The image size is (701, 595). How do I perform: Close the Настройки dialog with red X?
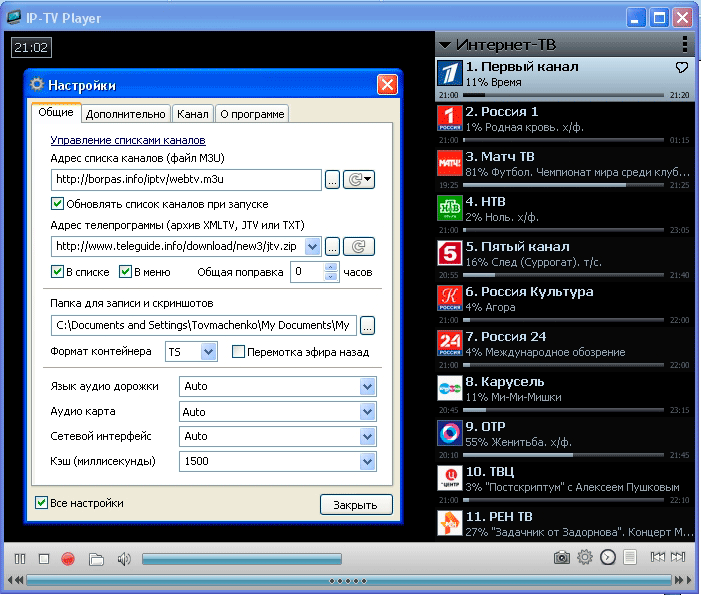point(387,84)
